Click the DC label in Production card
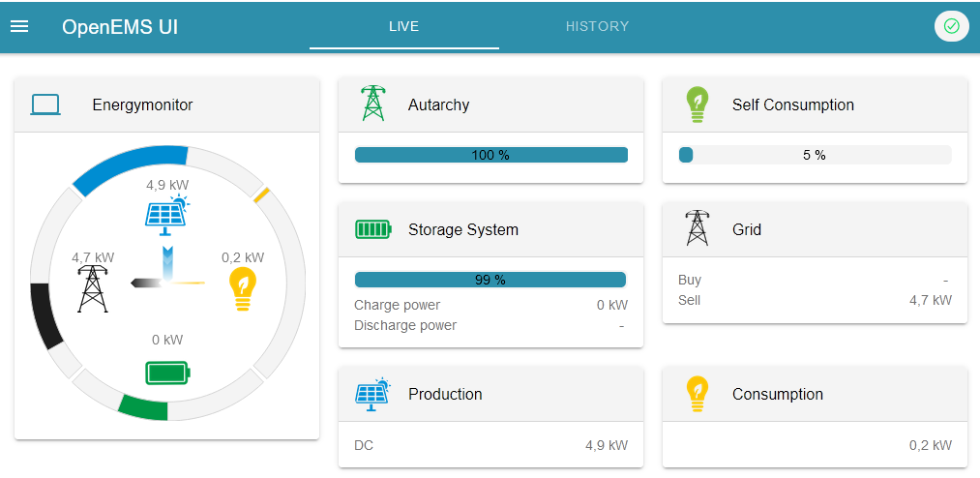The height and width of the screenshot is (478, 980). click(x=364, y=445)
